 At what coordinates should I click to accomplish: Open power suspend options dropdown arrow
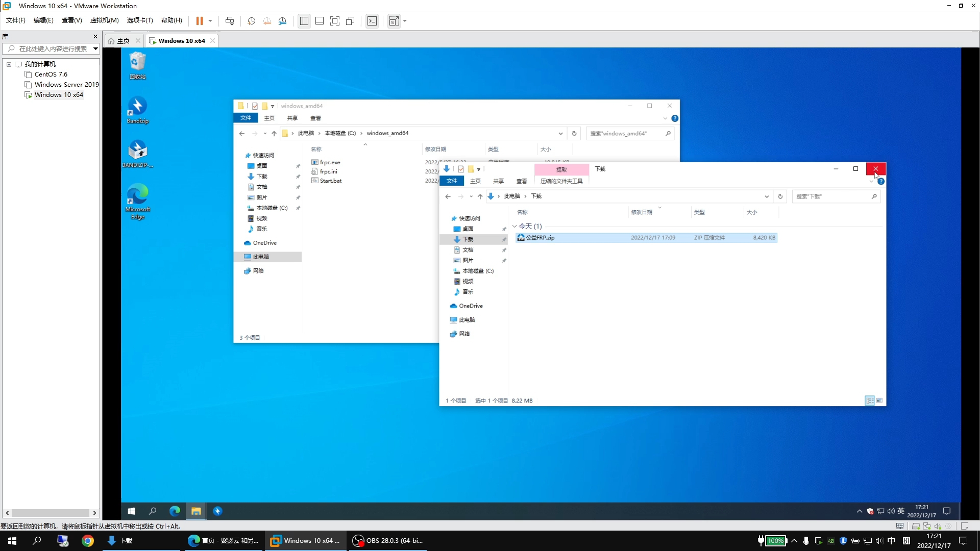(x=210, y=21)
